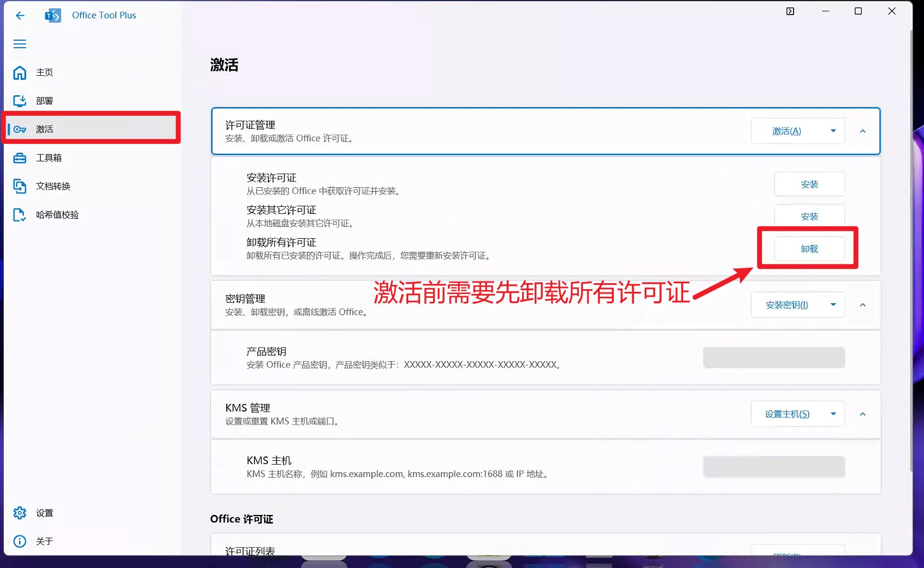Minimize the Office Tool Plus window
The image size is (924, 568).
tap(825, 11)
